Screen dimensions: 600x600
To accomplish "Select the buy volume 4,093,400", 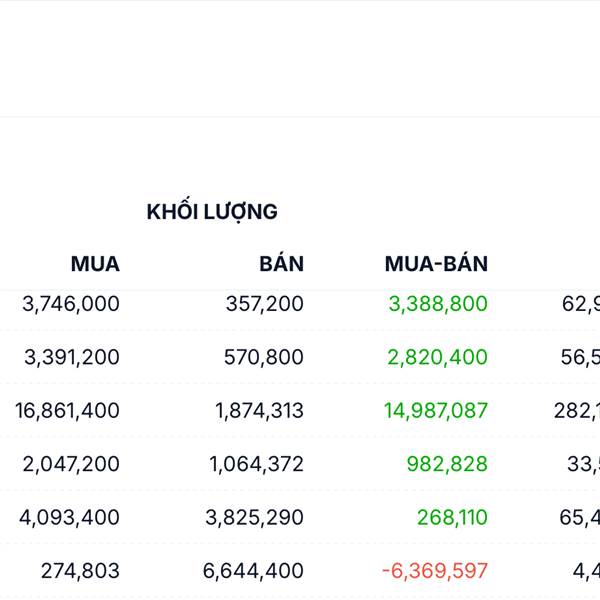I will (69, 518).
